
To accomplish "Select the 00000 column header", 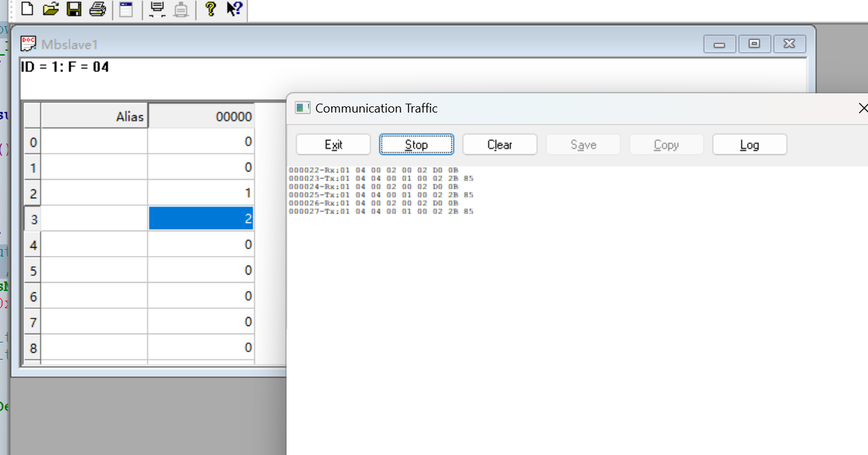I will point(202,117).
